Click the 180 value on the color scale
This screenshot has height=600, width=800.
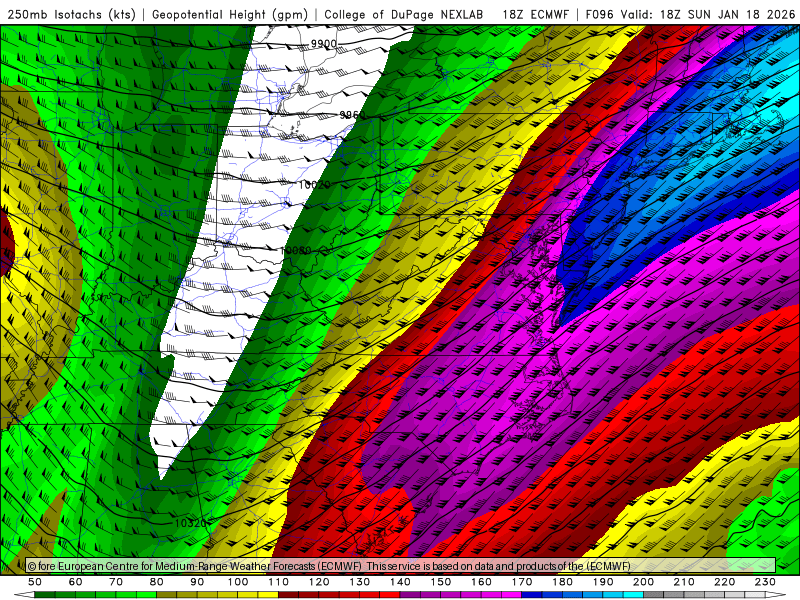point(562,582)
